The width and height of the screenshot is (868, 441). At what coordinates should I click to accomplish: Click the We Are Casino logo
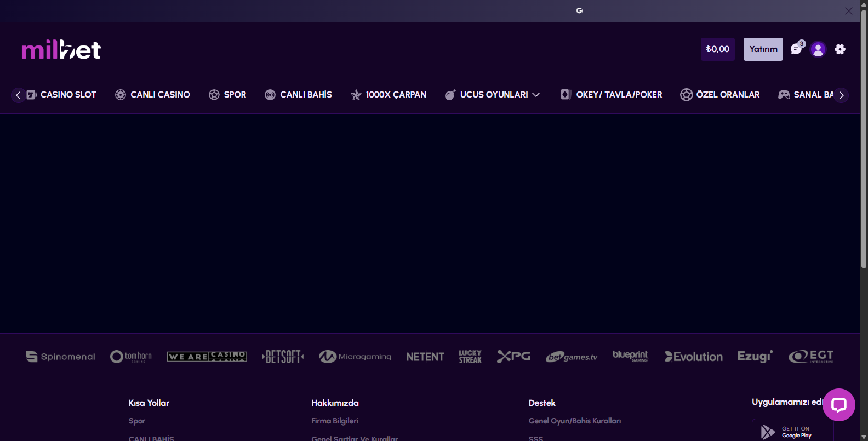pos(207,357)
